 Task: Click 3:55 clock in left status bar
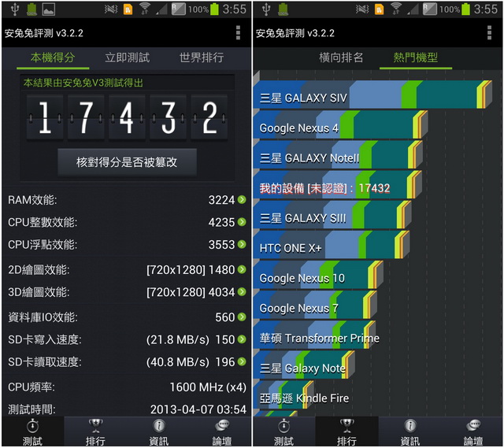pyautogui.click(x=235, y=9)
